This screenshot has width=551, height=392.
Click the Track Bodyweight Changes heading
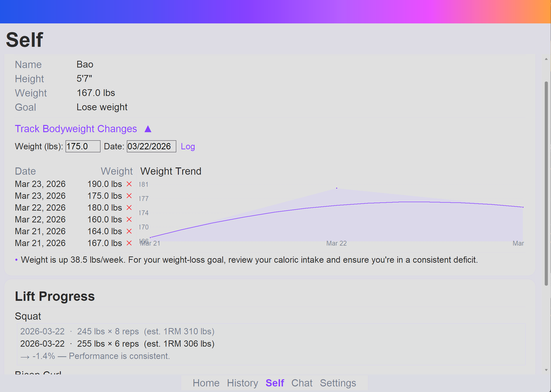76,129
